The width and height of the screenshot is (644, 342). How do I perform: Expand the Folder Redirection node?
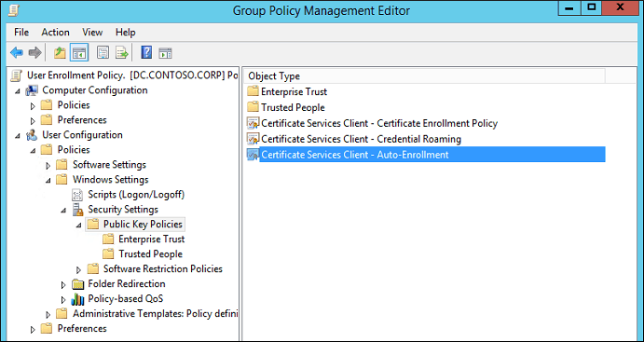coord(63,284)
